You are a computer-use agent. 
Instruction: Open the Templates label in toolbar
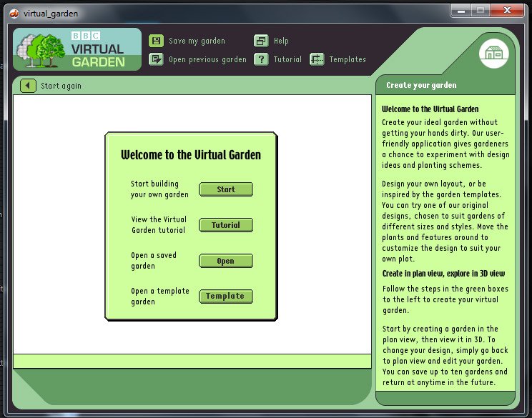click(x=348, y=60)
